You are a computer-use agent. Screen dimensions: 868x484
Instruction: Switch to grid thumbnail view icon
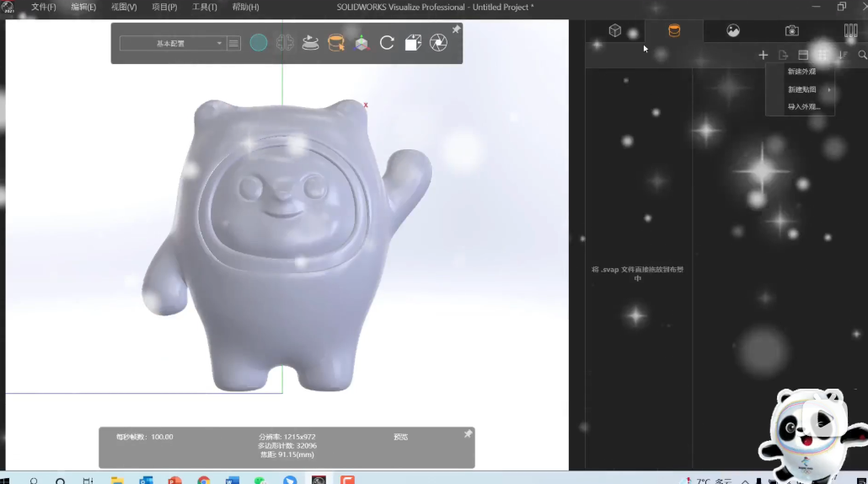(x=822, y=55)
